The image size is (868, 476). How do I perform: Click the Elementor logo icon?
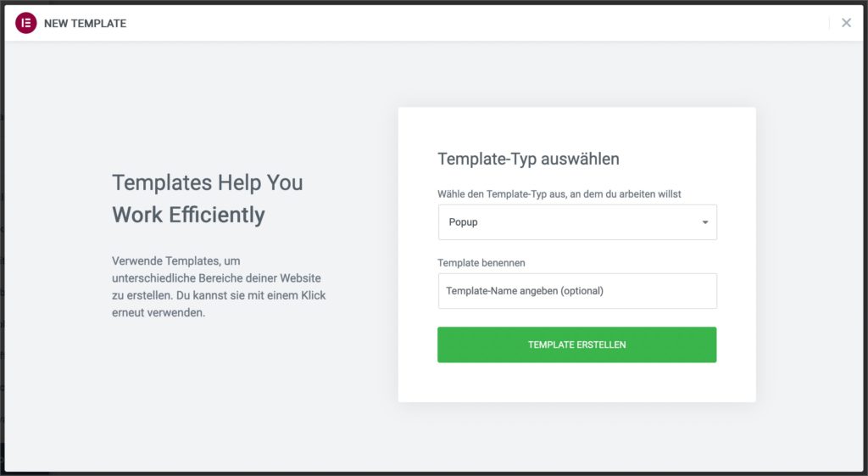point(25,23)
